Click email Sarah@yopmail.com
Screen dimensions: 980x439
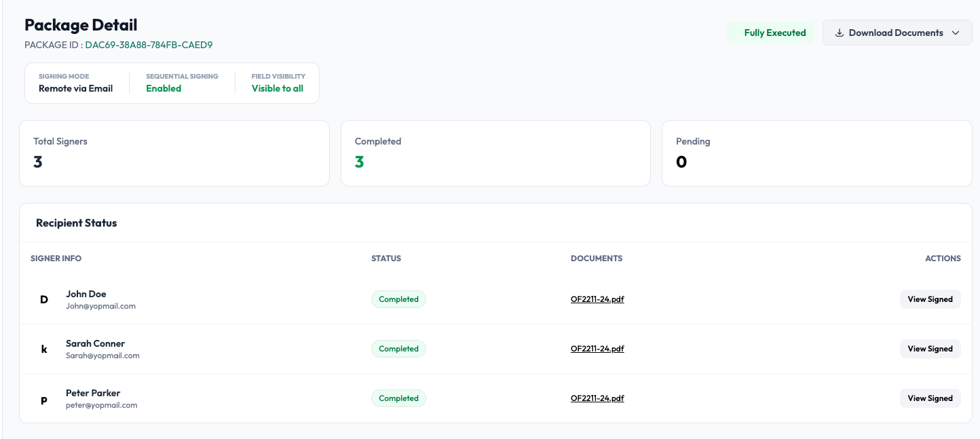tap(102, 356)
